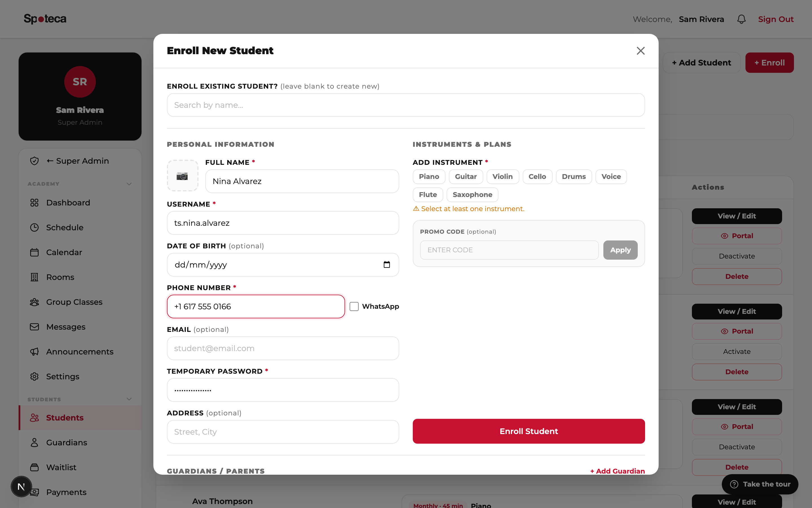
Task: Upload photo via camera placeholder
Action: [182, 176]
